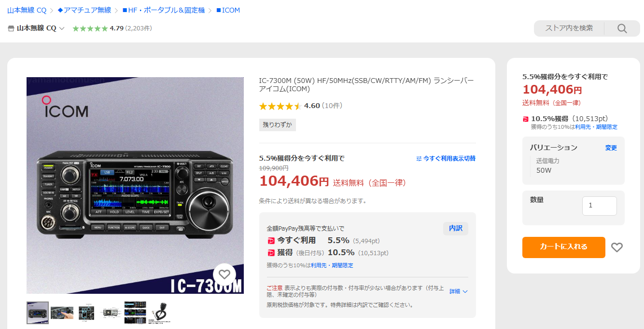Open the 内訳 breakdown button
This screenshot has width=644, height=329.
pos(456,228)
